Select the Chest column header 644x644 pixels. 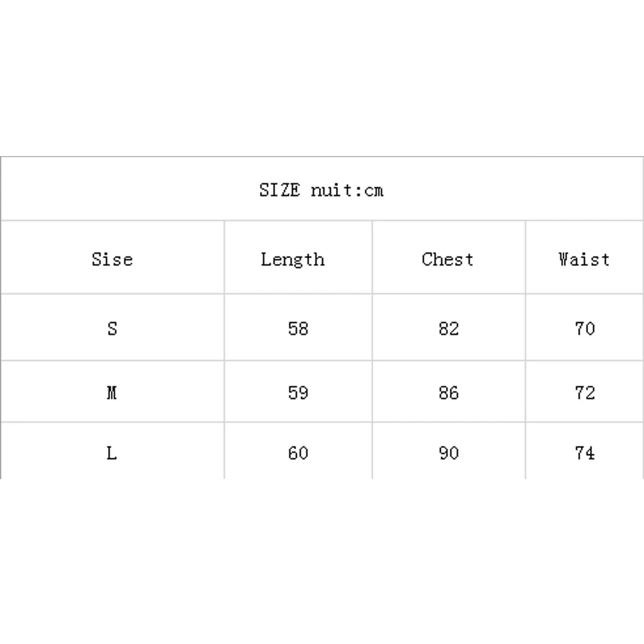[x=448, y=259]
